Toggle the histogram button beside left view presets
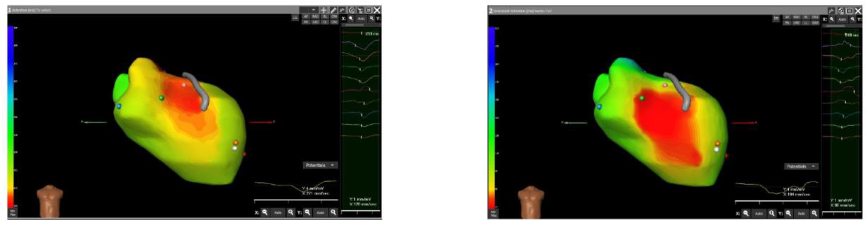868x225 pixels. [x=295, y=18]
